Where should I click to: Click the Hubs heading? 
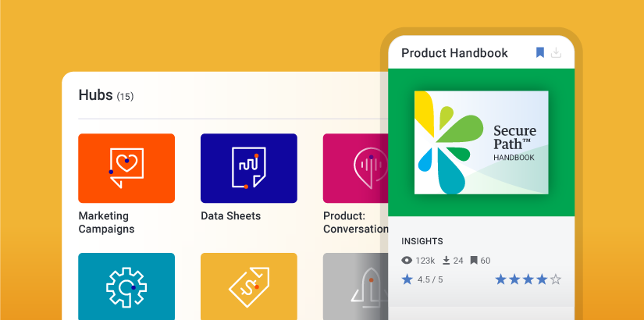(x=95, y=95)
